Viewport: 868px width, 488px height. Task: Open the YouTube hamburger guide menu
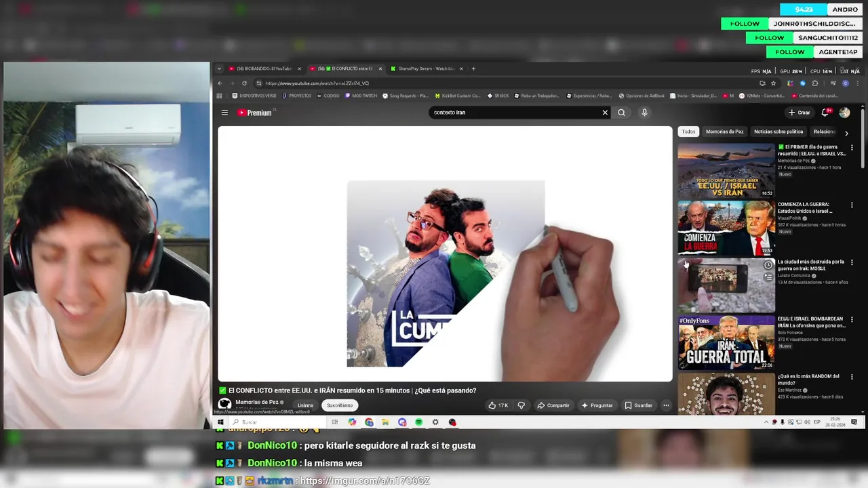tap(224, 113)
